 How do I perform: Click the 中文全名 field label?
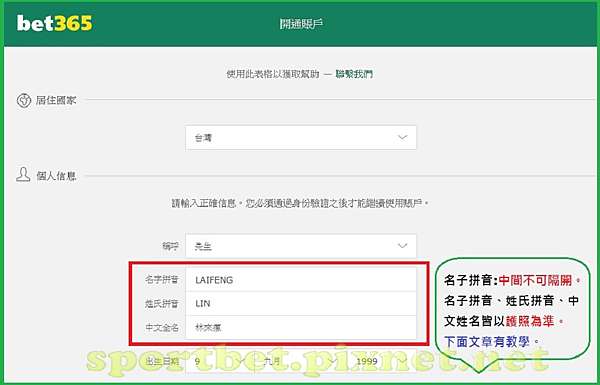pos(162,328)
